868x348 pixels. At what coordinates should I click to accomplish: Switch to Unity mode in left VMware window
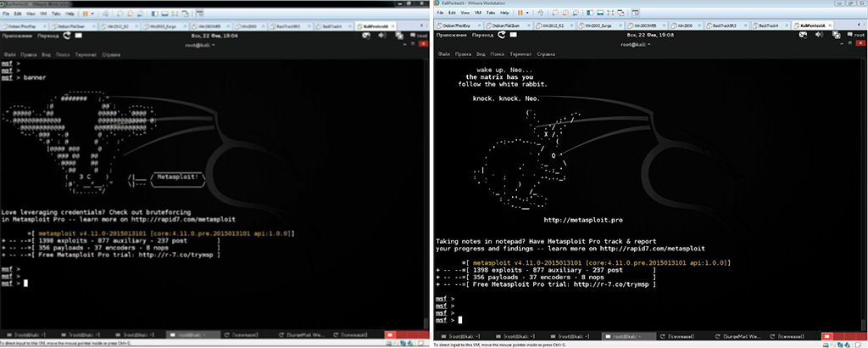tap(185, 14)
